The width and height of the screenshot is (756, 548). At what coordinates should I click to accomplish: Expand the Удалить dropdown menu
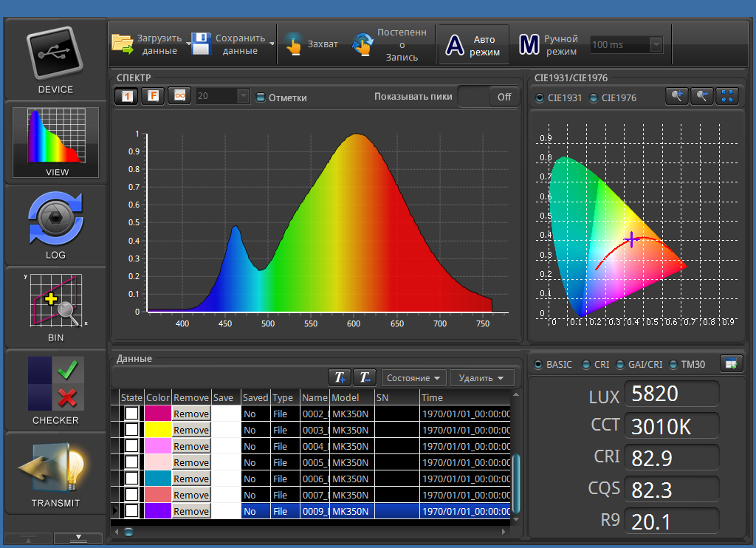point(481,378)
